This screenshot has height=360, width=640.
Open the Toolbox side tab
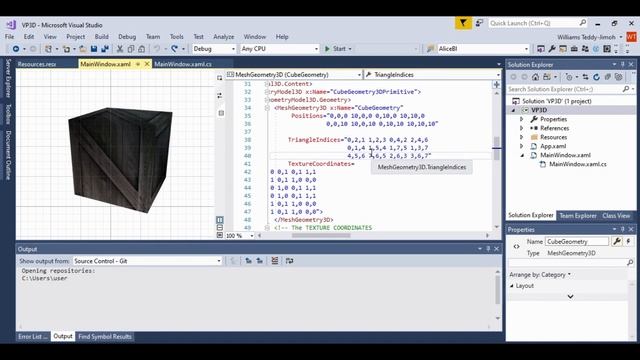pyautogui.click(x=8, y=114)
